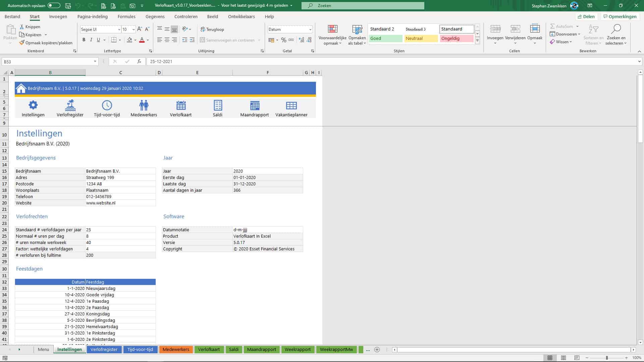Click the Delen share button

click(586, 16)
